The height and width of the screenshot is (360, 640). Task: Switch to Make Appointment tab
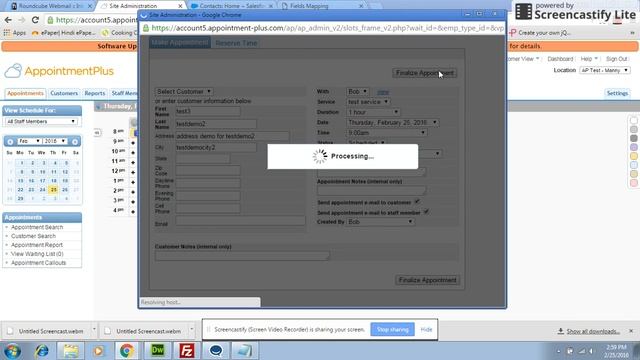pyautogui.click(x=180, y=42)
